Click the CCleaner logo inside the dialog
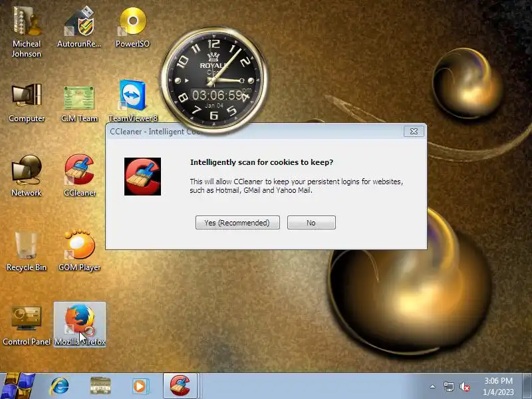Image resolution: width=532 pixels, height=399 pixels. pyautogui.click(x=142, y=176)
